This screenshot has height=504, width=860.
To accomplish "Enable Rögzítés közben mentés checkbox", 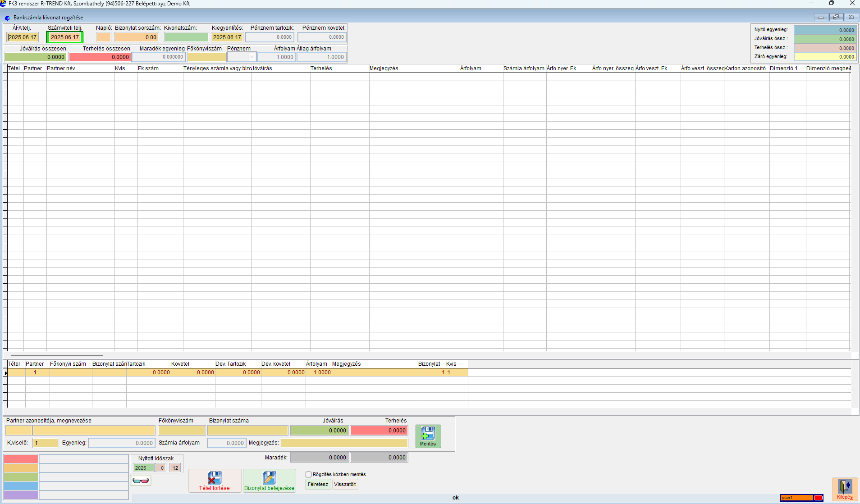I will [309, 474].
